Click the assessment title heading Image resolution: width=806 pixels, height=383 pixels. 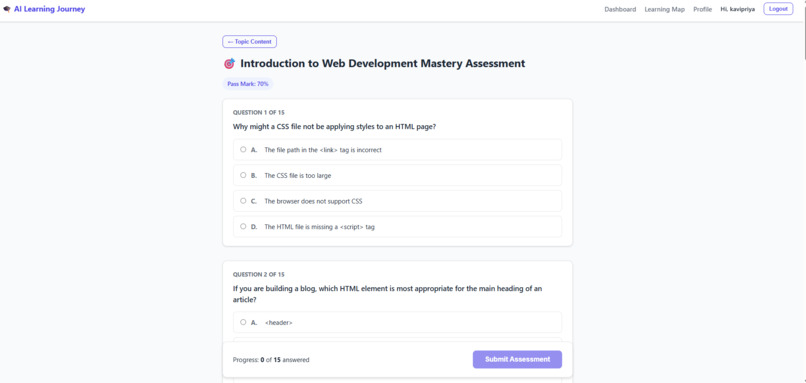tap(382, 64)
